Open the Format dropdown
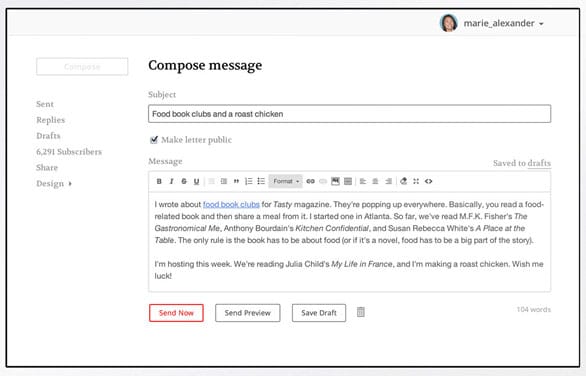 [286, 181]
